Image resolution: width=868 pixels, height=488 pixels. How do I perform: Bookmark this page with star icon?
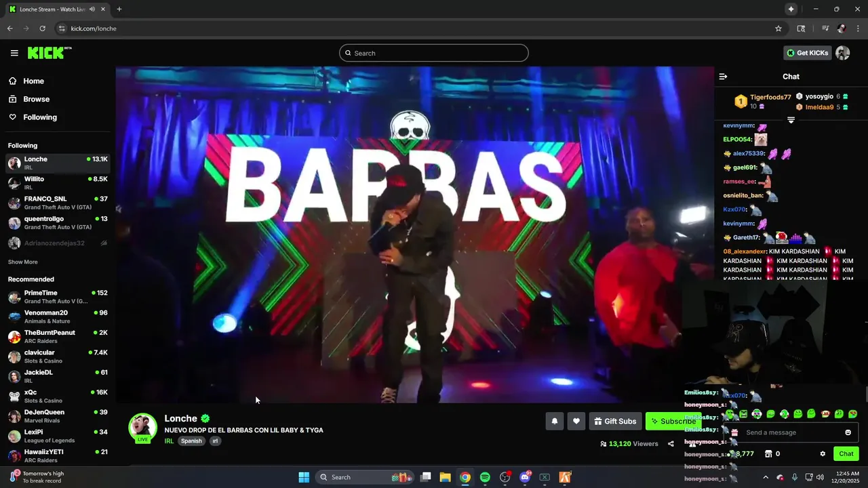click(778, 28)
